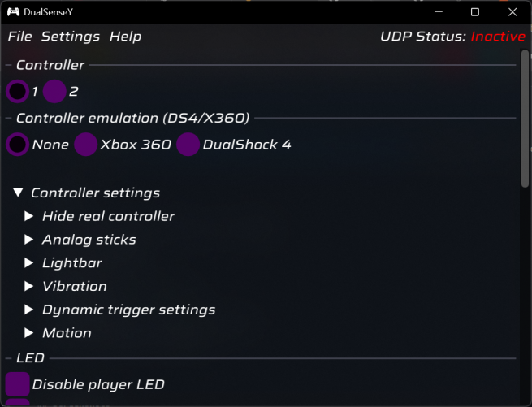Minimize the DualSenseY window

pyautogui.click(x=439, y=12)
